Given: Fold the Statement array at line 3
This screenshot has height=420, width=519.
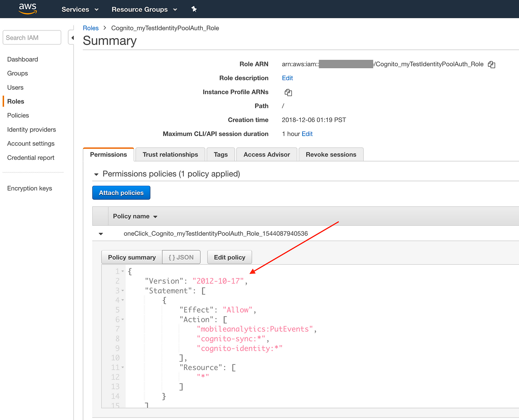Looking at the screenshot, I should click(x=123, y=291).
